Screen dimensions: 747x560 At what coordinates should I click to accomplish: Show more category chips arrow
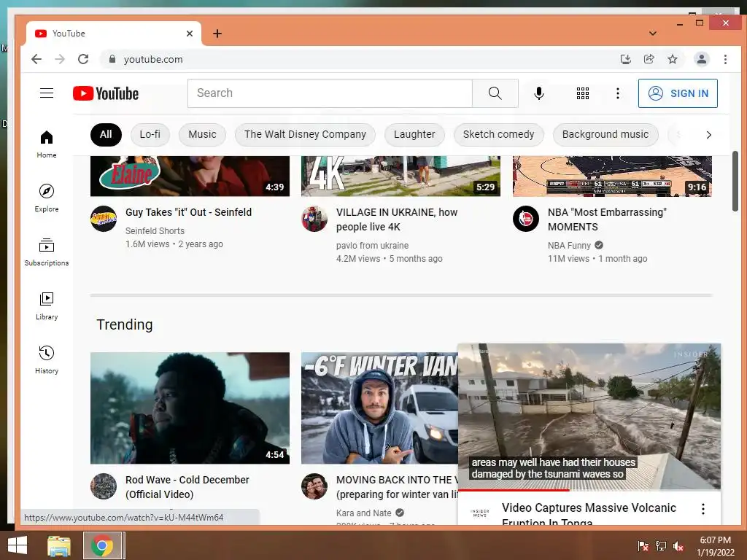(708, 135)
